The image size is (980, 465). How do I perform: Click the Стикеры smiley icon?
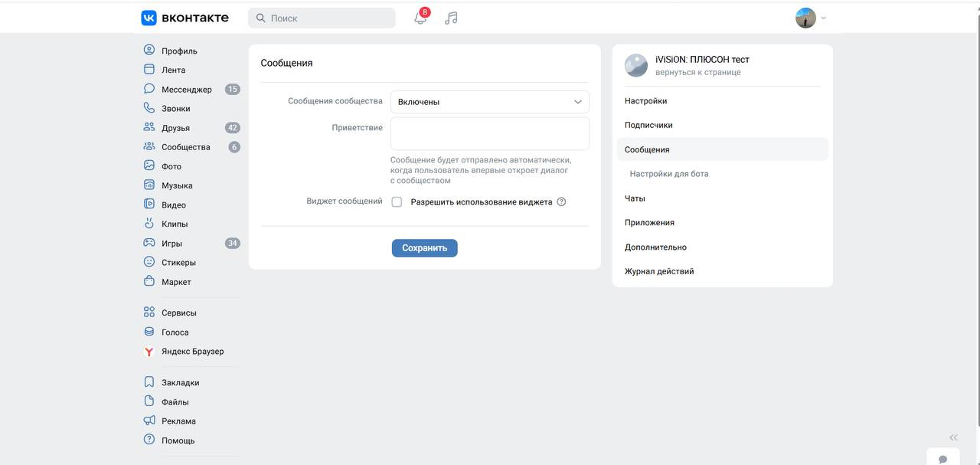point(149,262)
